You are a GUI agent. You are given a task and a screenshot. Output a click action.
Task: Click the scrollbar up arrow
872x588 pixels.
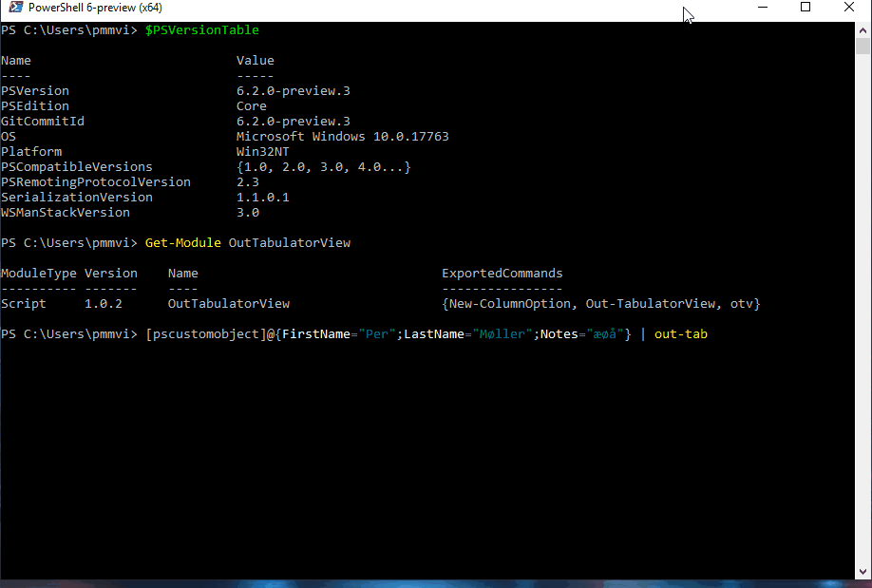click(863, 30)
